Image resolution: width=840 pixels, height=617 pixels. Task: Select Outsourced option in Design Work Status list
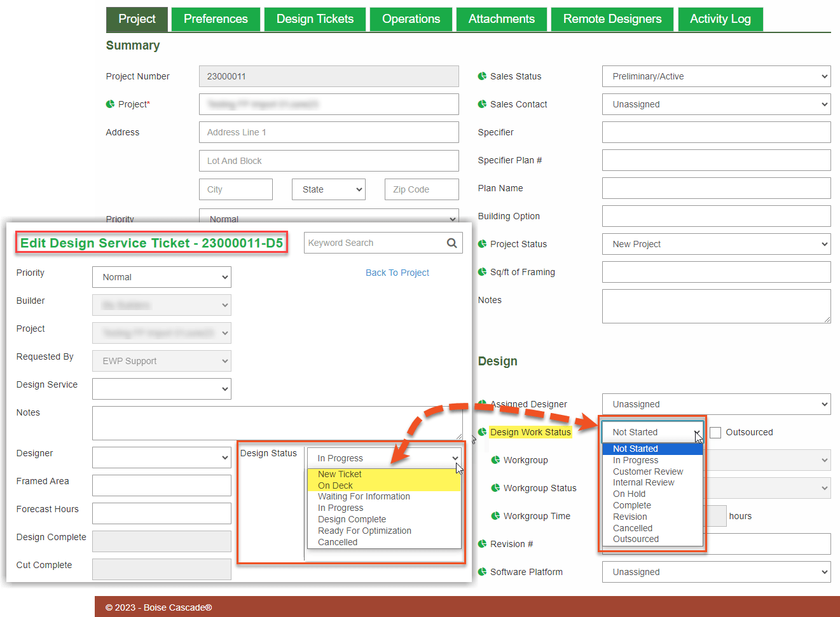pos(652,539)
